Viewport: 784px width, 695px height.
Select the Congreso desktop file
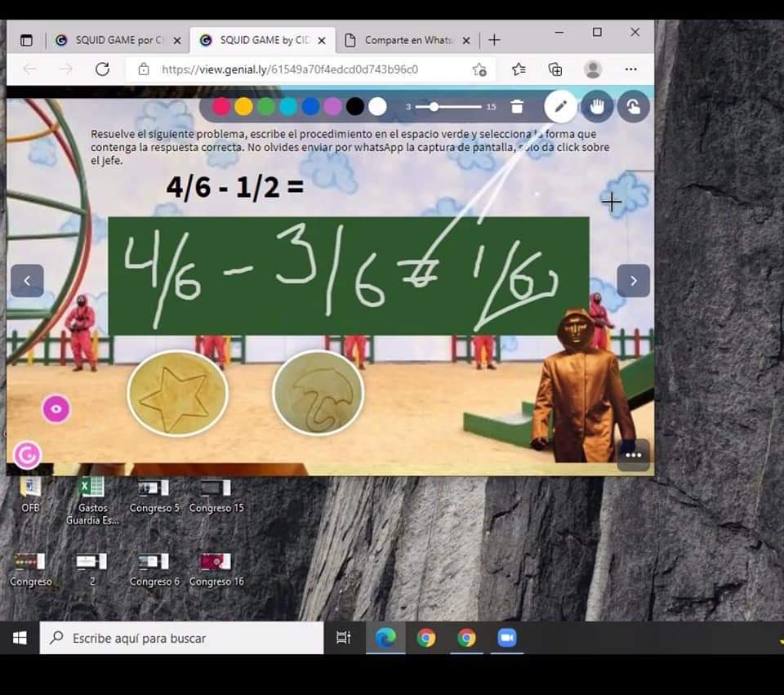(x=30, y=569)
